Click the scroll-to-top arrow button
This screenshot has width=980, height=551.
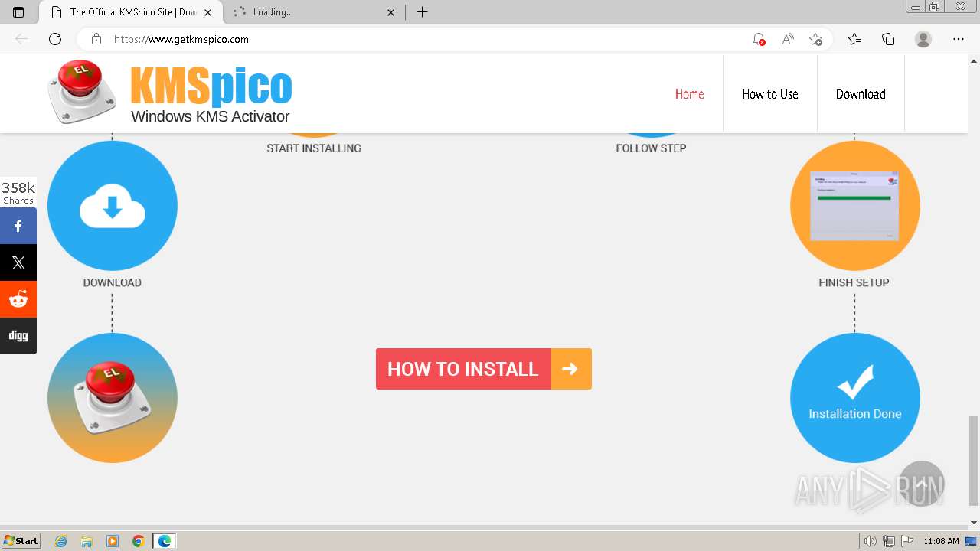coord(922,484)
